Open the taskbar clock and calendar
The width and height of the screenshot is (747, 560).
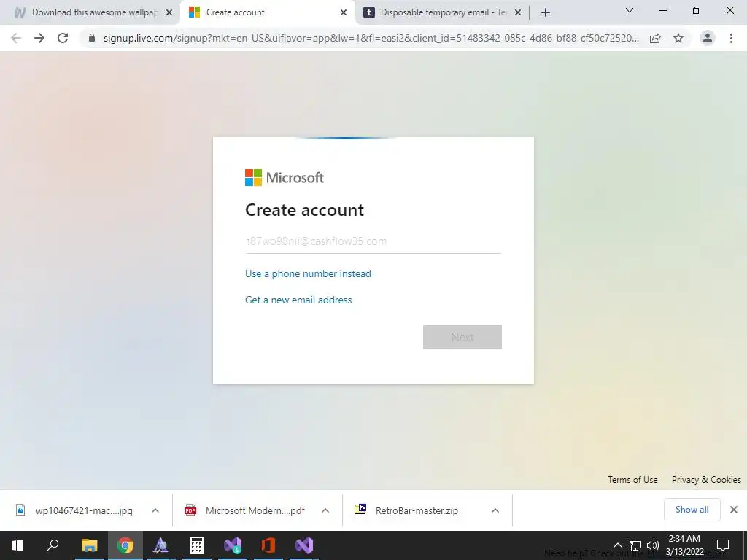point(684,545)
